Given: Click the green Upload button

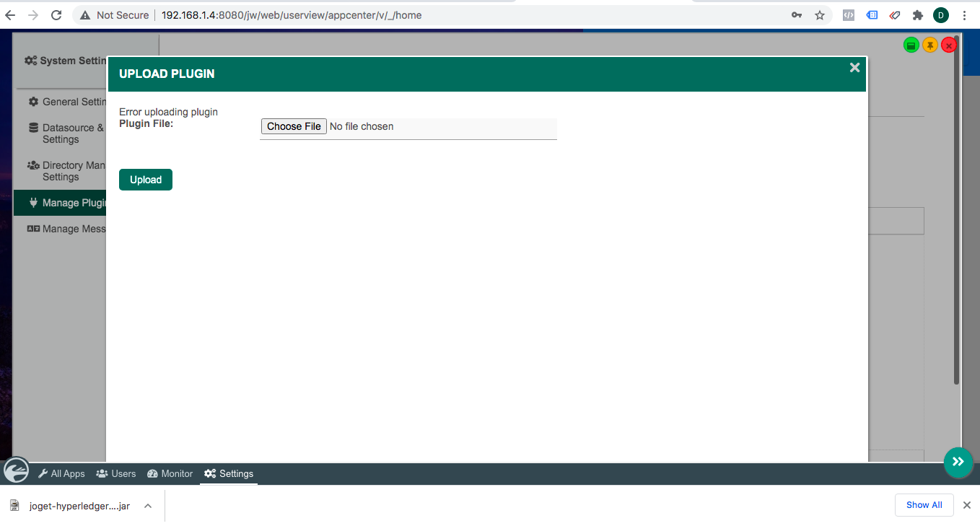Looking at the screenshot, I should [146, 180].
